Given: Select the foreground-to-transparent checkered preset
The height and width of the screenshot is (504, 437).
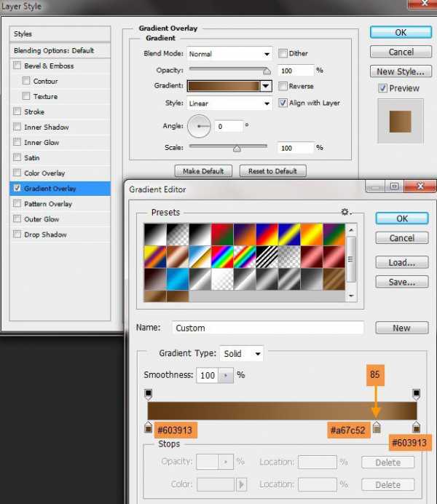Looking at the screenshot, I should pos(178,235).
